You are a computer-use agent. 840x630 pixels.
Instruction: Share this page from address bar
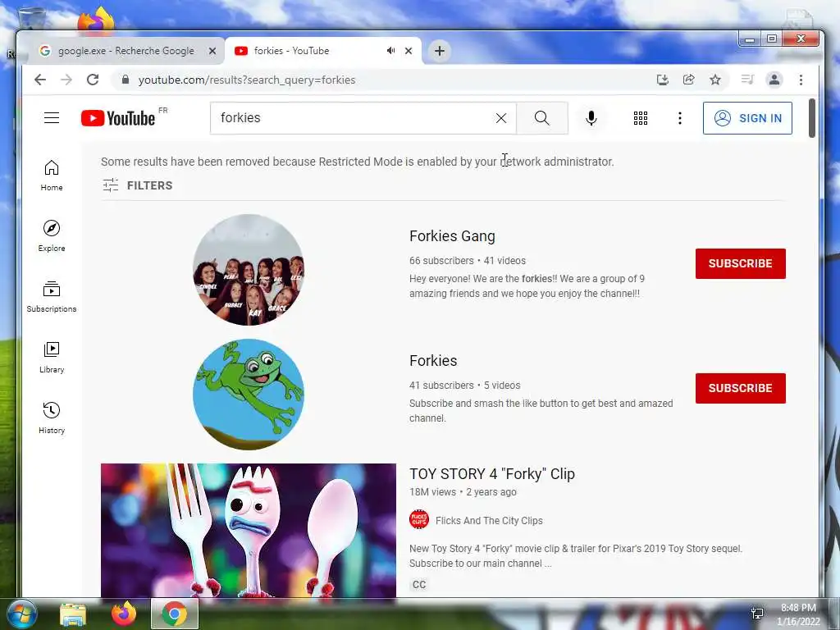689,80
